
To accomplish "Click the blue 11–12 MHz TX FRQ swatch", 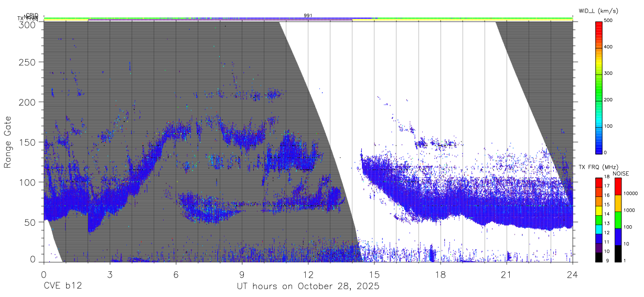I will (x=599, y=238).
